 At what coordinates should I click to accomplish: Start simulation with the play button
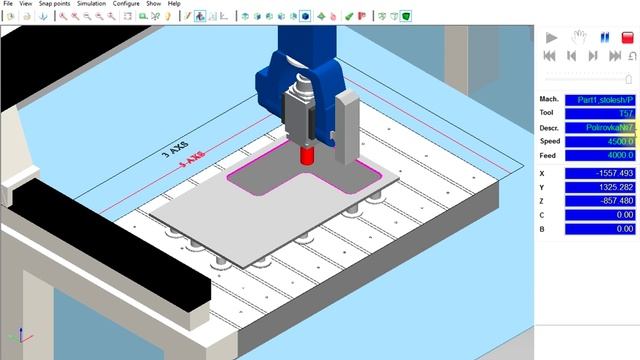pyautogui.click(x=551, y=38)
